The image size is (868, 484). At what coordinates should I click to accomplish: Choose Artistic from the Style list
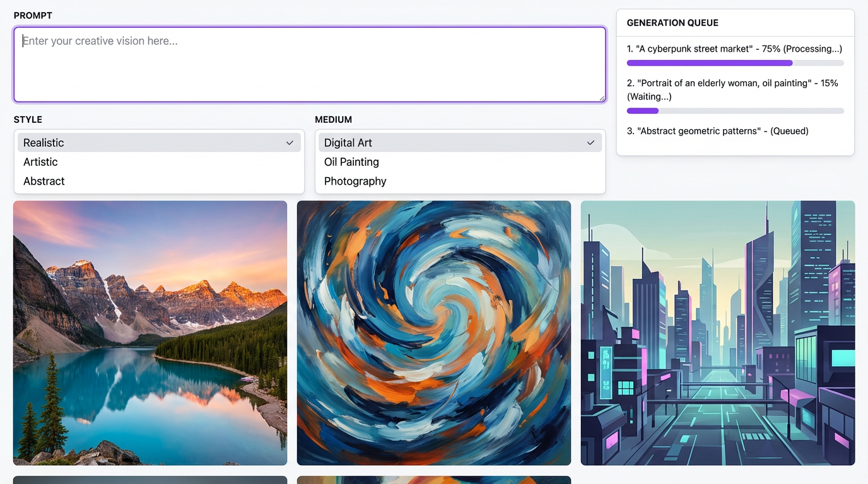click(x=40, y=162)
